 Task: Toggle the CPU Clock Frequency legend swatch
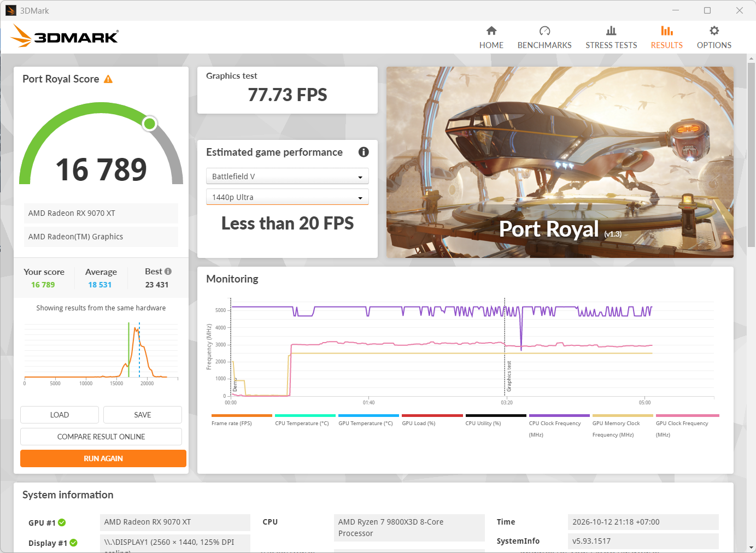[559, 415]
